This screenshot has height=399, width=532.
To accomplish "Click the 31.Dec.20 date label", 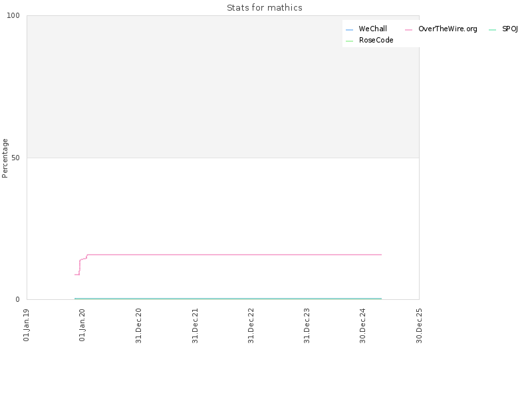I will tap(138, 326).
